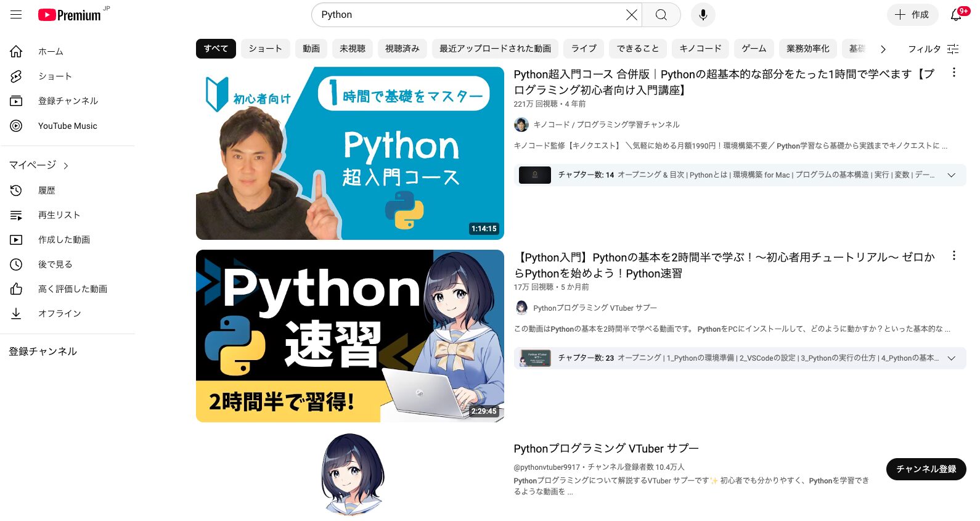Click the チャンネル登録 subscribe button
The width and height of the screenshot is (980, 521).
(x=926, y=469)
